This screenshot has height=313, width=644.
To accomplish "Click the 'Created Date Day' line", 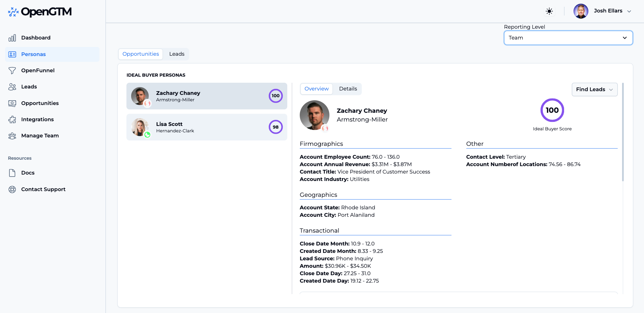I will pyautogui.click(x=339, y=281).
